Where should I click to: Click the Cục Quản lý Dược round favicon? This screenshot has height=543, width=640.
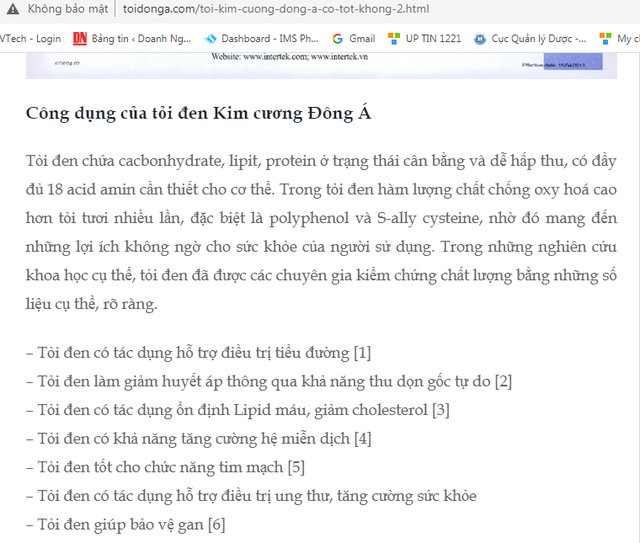point(480,39)
